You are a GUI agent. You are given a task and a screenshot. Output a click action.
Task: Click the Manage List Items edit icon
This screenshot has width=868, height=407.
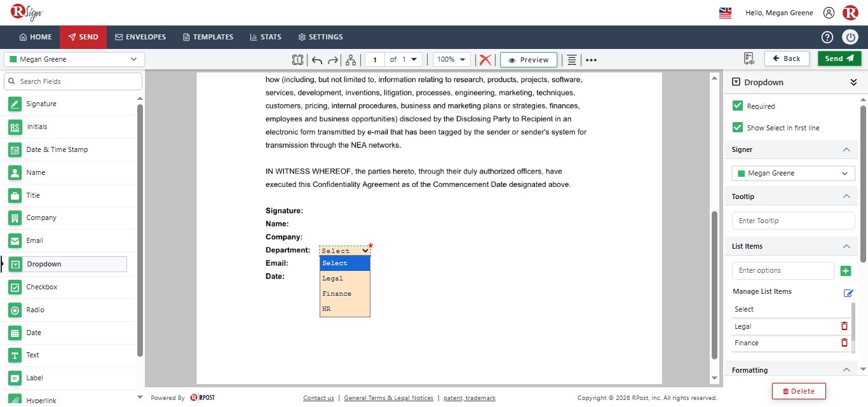pyautogui.click(x=848, y=293)
